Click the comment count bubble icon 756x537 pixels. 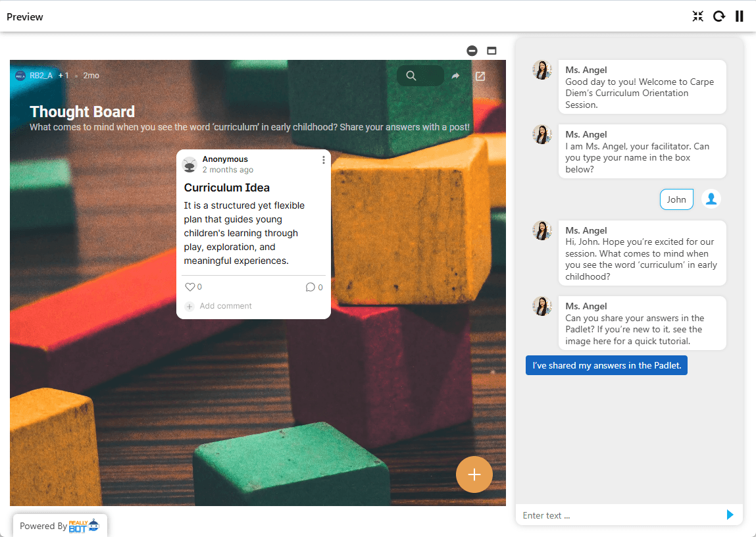[x=311, y=287]
